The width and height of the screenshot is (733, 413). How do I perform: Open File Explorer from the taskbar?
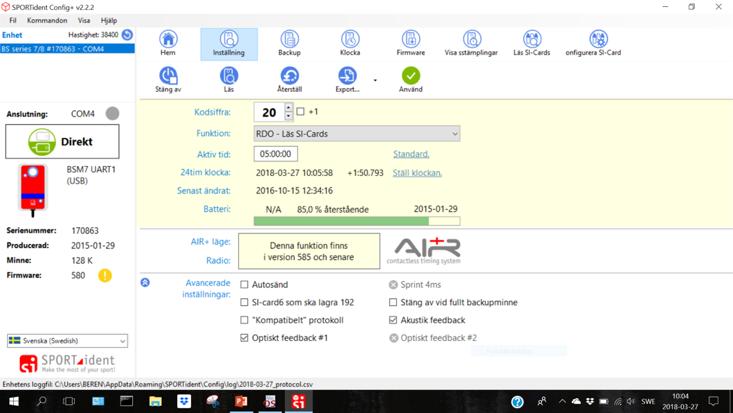point(155,401)
